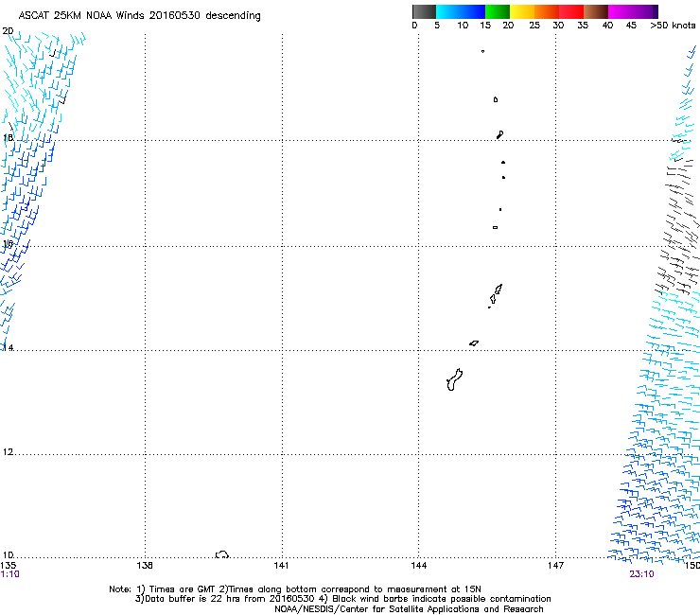The width and height of the screenshot is (700, 615).
Task: Click the green 15-20 knots legend segment
Action: (498, 11)
